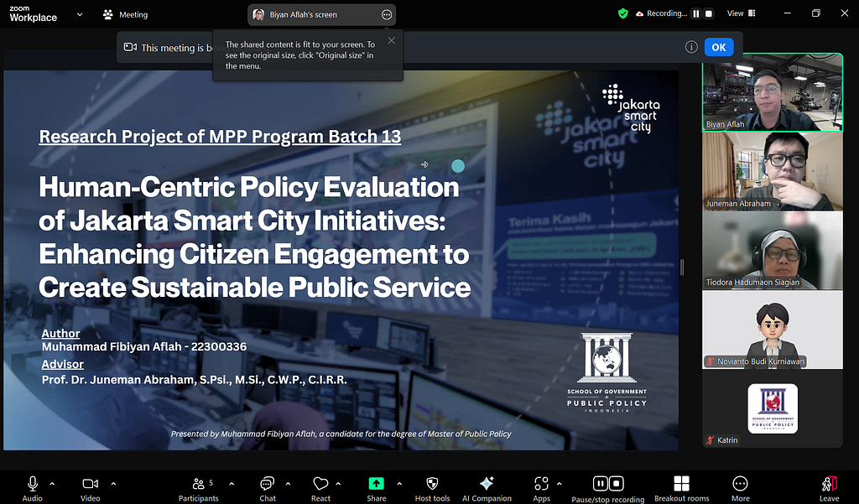859x504 pixels.
Task: Stop recording in the bottom toolbar
Action: [617, 484]
